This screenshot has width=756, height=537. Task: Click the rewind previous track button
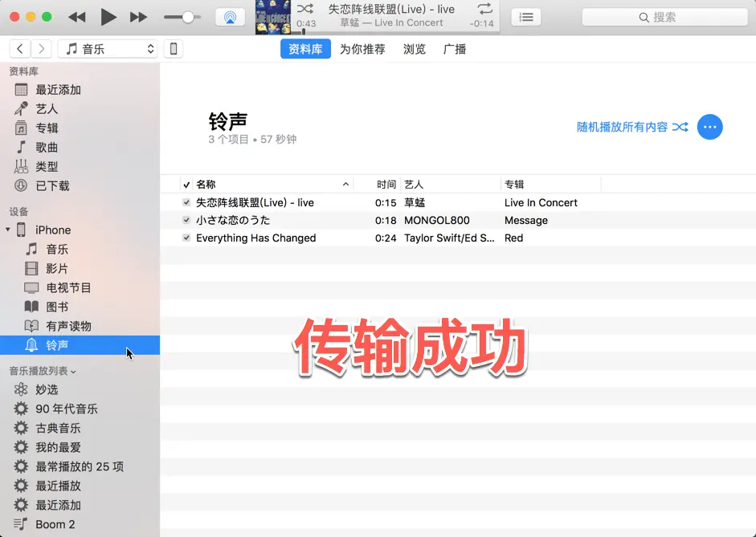[x=77, y=18]
